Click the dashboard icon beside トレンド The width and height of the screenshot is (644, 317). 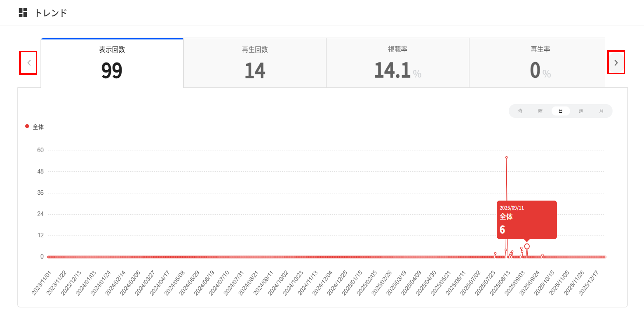coord(23,13)
